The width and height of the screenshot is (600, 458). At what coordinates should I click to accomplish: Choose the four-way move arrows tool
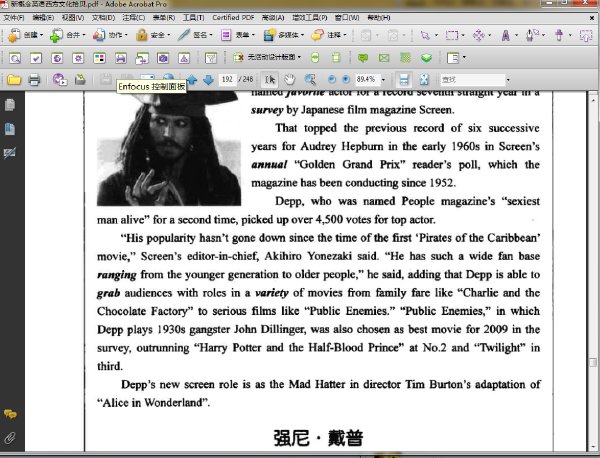tap(478, 36)
